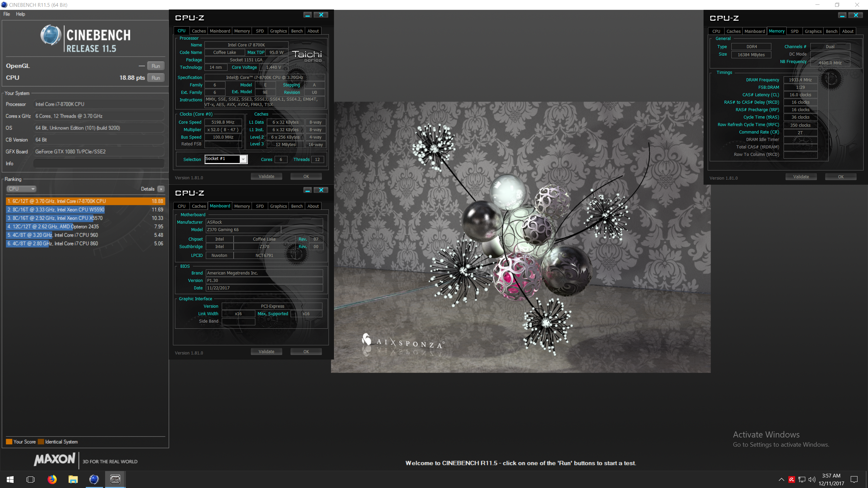868x488 pixels.
Task: Open Graphics tab in top-left CPU-Z
Action: tap(278, 31)
